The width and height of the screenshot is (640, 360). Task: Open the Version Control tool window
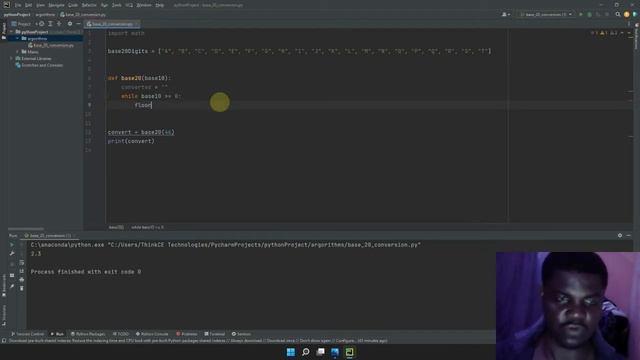[x=27, y=334]
